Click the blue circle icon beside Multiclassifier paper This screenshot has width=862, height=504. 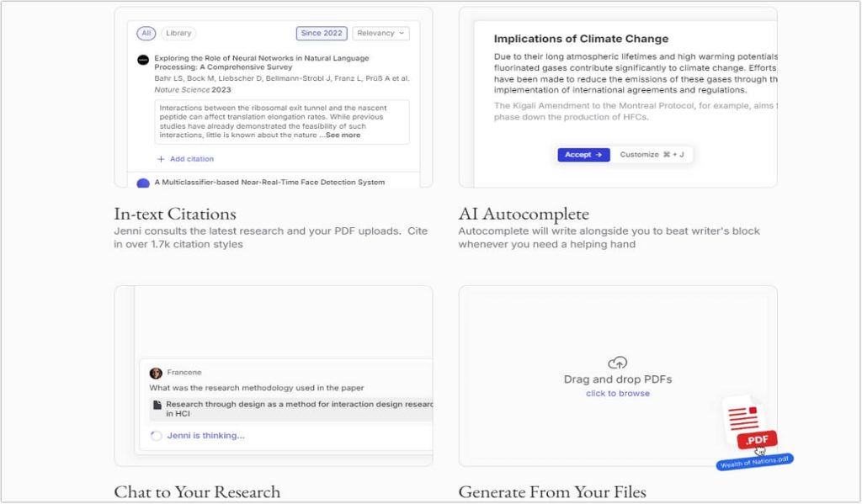(x=143, y=183)
